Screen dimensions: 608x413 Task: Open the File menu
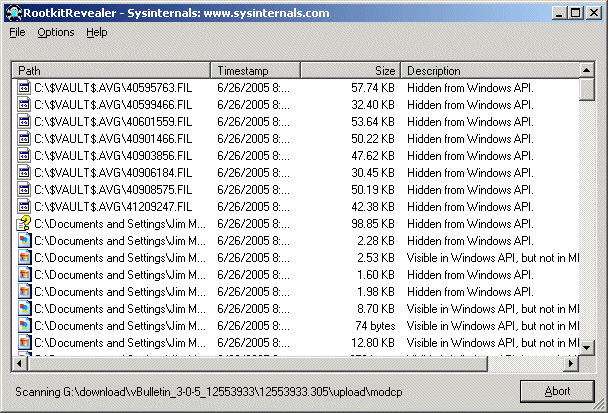17,33
